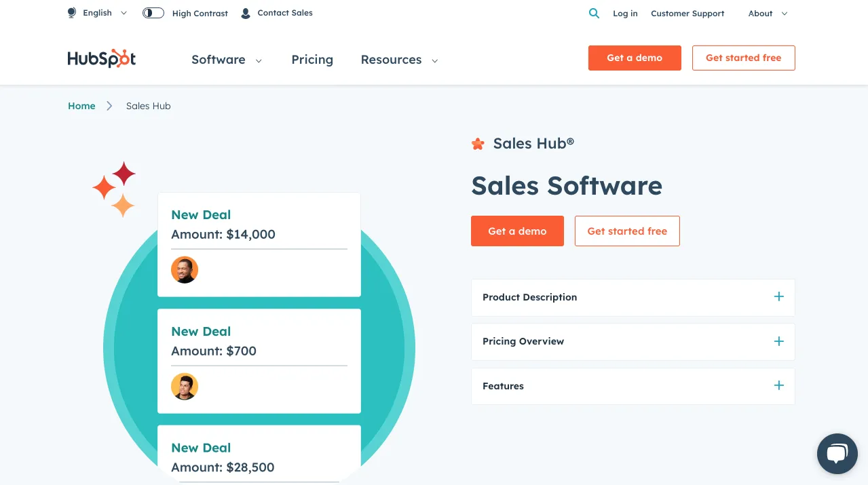Screen dimensions: 868x485
Task: Click the HubSpot logo
Action: coord(102,58)
